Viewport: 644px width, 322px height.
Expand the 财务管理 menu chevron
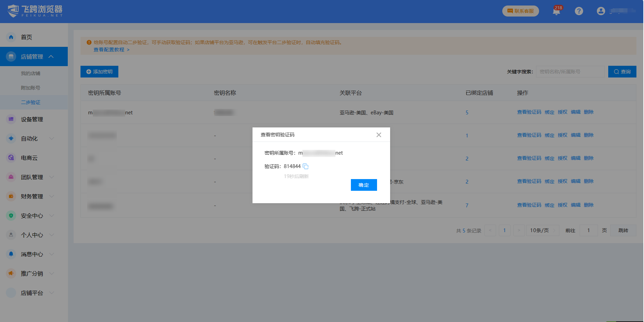pos(52,196)
